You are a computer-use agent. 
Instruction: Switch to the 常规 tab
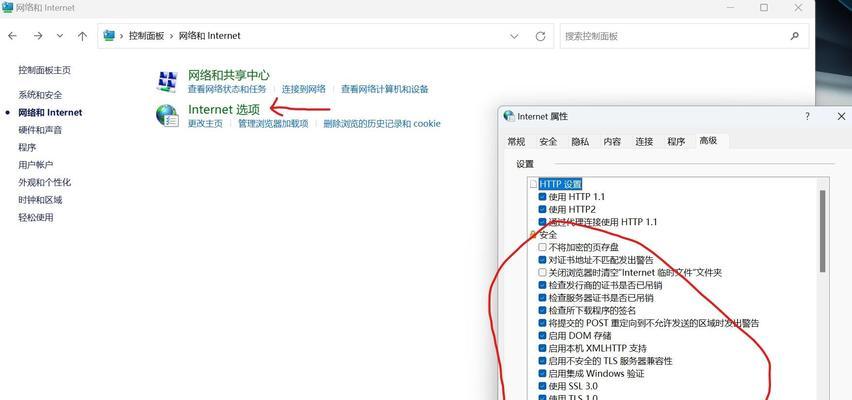516,141
